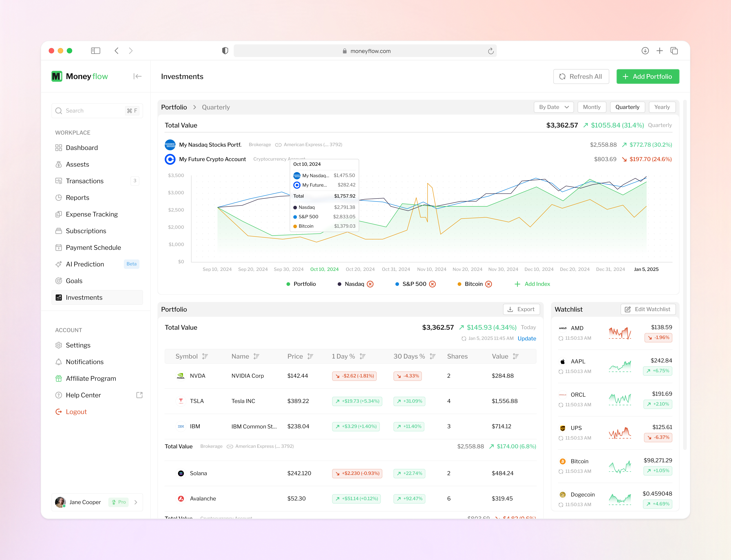
Task: Open Expense Tracking from the sidebar
Action: click(x=91, y=214)
